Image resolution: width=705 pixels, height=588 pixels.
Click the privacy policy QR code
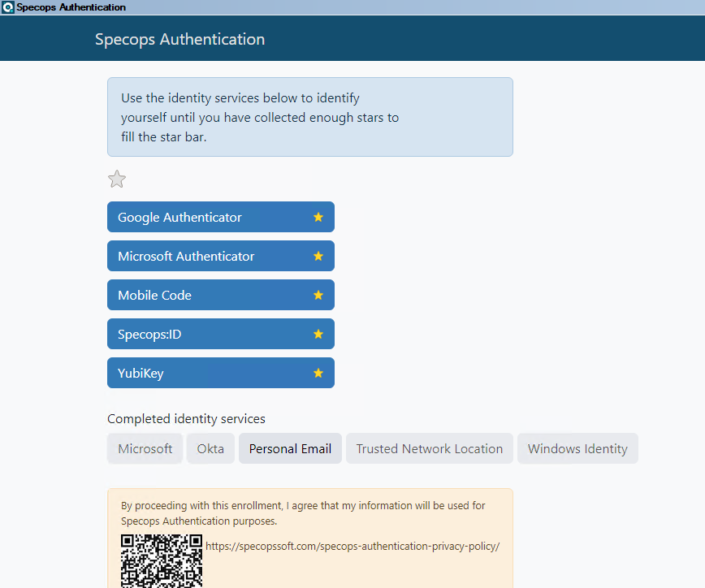click(161, 559)
